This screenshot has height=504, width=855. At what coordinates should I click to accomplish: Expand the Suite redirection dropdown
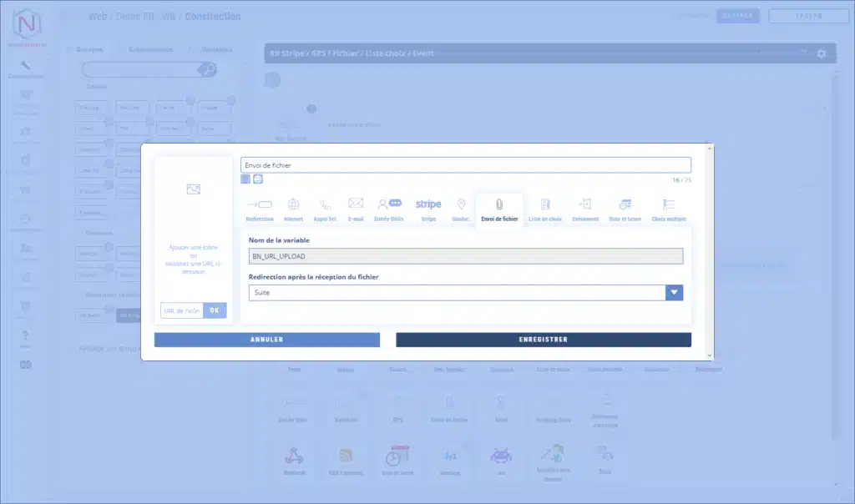point(674,293)
